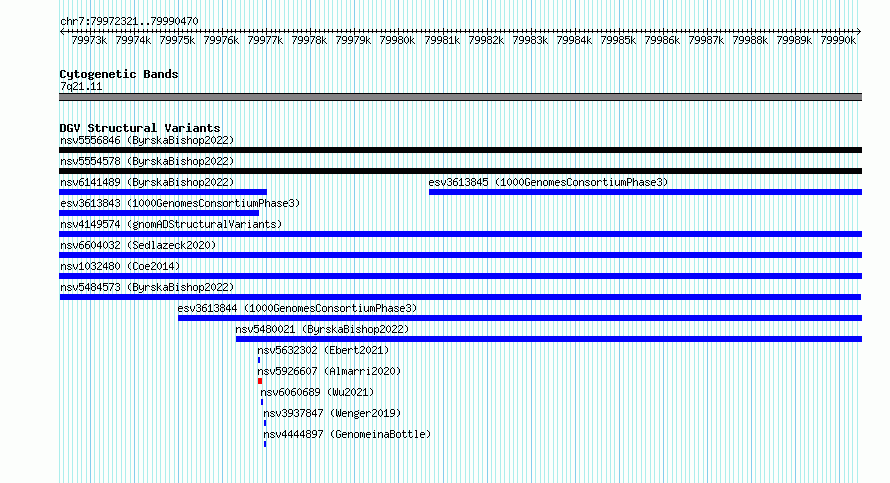Image resolution: width=890 pixels, height=483 pixels.
Task: Click the 79979k ruler position
Action: [x=353, y=40]
